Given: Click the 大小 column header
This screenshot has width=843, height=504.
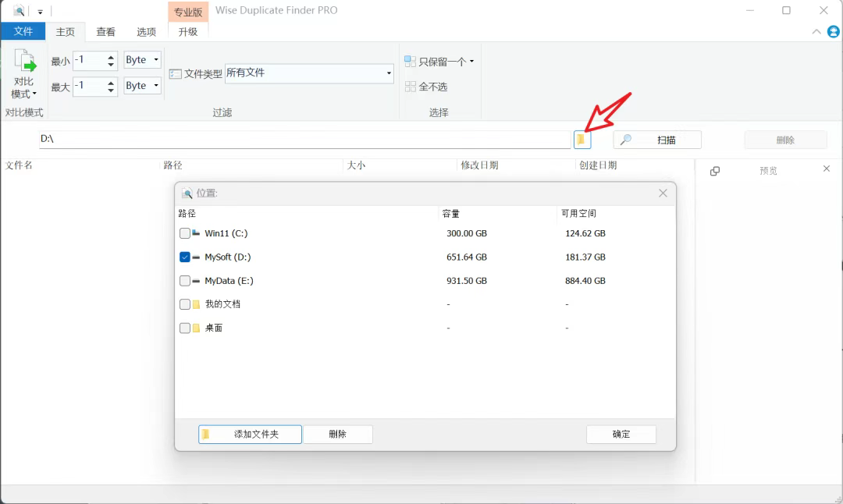Looking at the screenshot, I should pyautogui.click(x=356, y=165).
